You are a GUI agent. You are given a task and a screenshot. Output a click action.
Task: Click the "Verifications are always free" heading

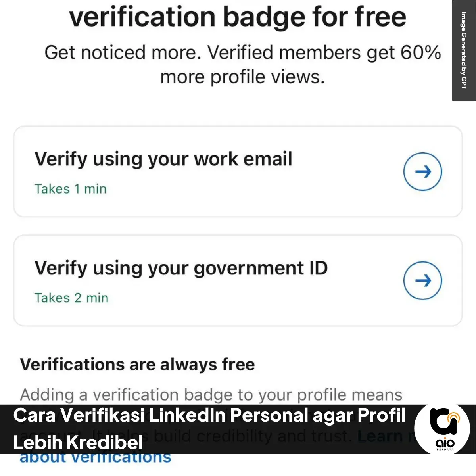tap(137, 364)
